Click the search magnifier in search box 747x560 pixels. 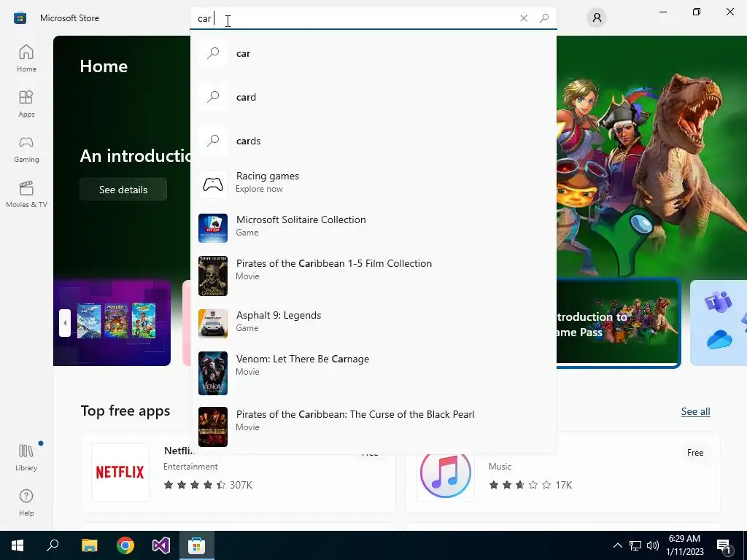point(544,18)
